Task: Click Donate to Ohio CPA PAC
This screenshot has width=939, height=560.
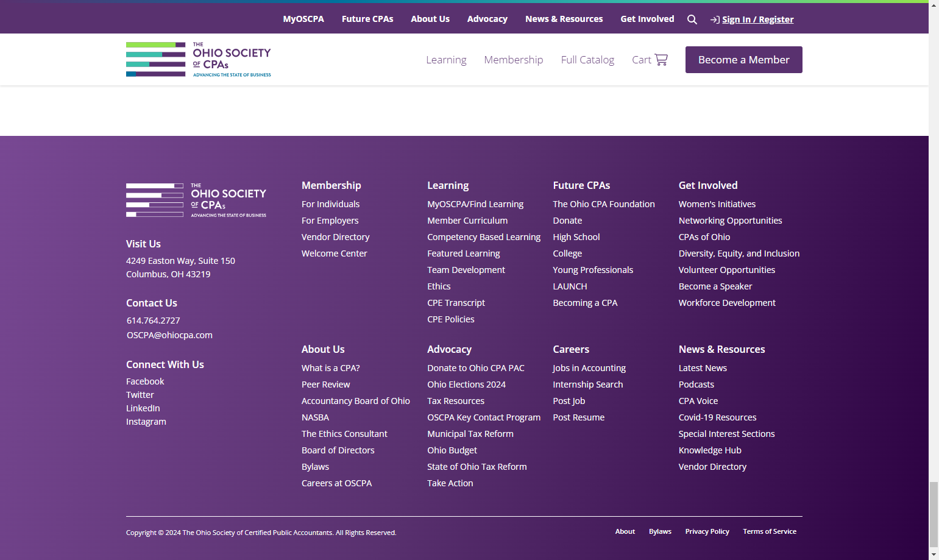Action: point(476,368)
